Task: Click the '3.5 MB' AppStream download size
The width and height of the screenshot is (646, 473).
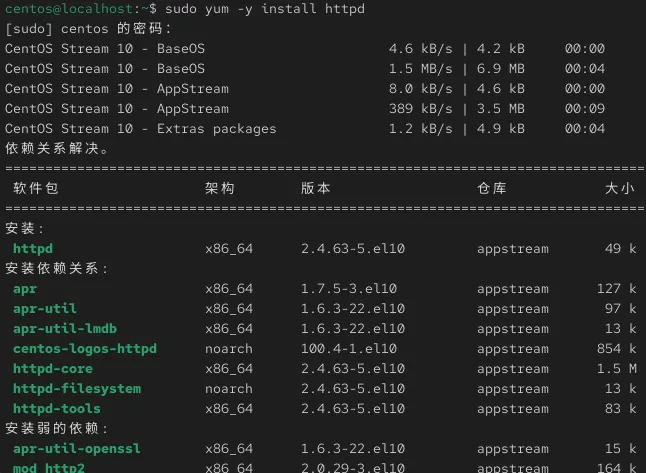Action: coord(501,109)
